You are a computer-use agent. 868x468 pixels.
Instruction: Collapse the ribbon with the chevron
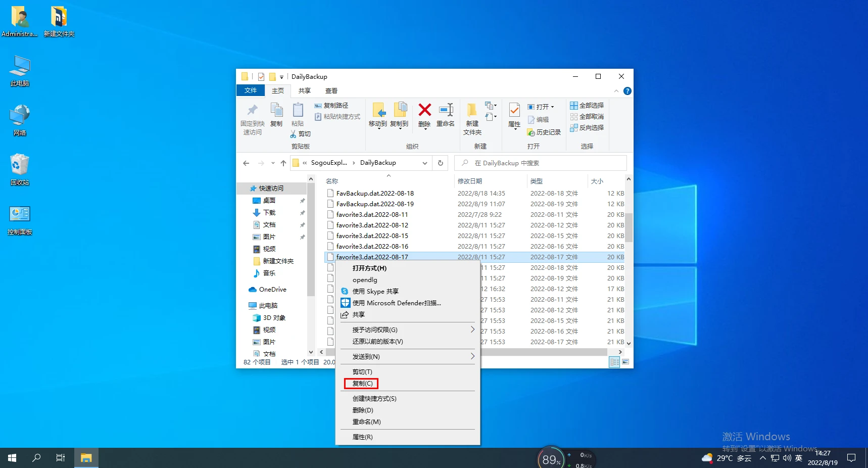tap(616, 91)
